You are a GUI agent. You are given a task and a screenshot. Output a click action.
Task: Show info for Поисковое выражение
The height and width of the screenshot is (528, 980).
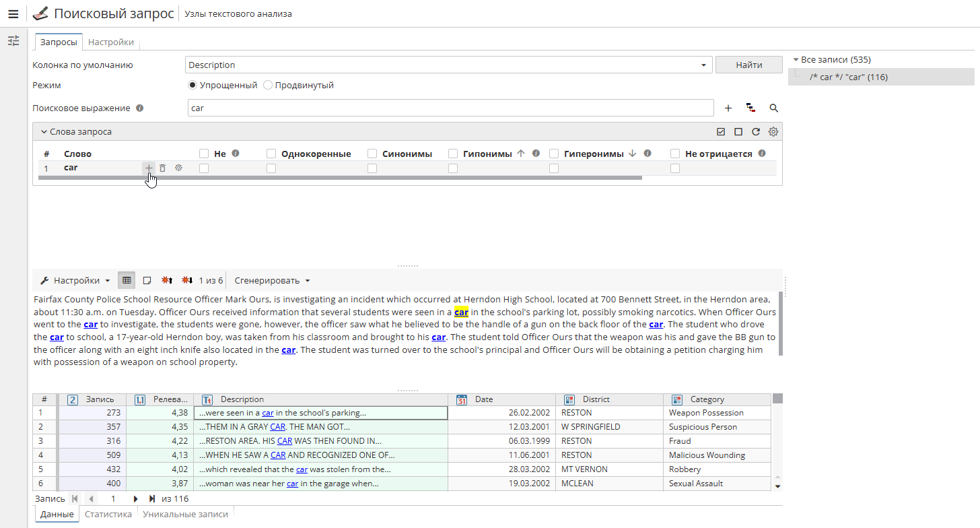click(139, 108)
